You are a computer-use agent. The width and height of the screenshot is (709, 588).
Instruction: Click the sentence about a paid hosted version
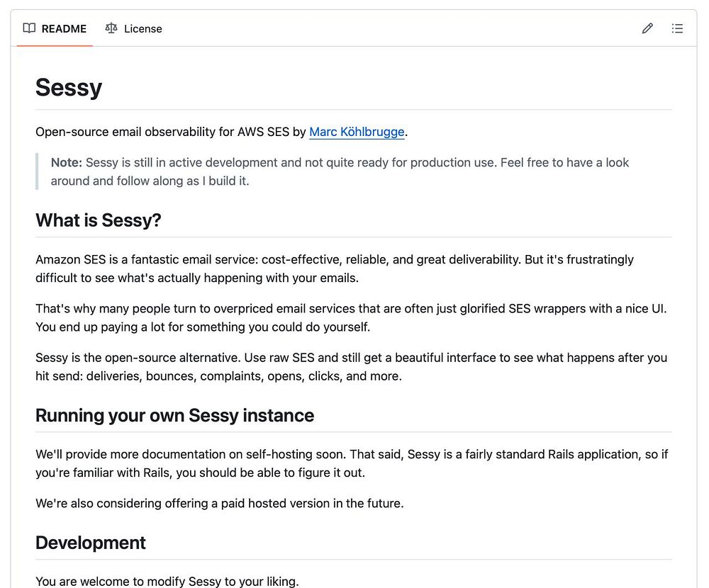pos(220,504)
